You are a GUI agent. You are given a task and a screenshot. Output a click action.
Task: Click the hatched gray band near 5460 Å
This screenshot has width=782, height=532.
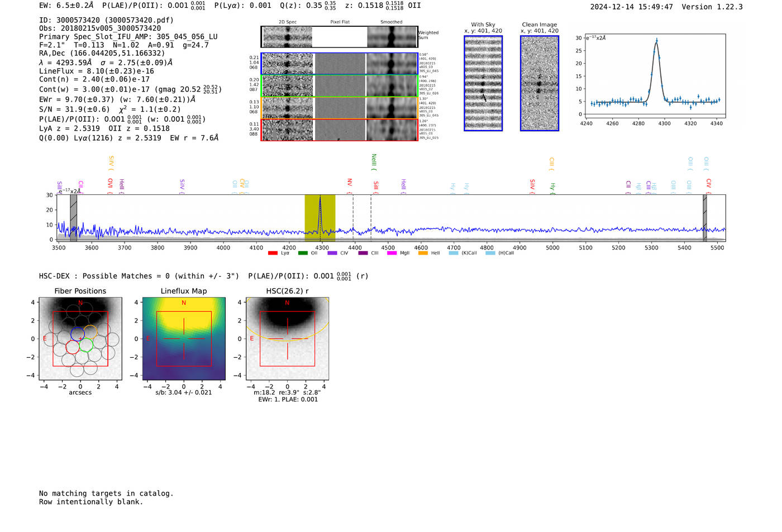pyautogui.click(x=704, y=218)
